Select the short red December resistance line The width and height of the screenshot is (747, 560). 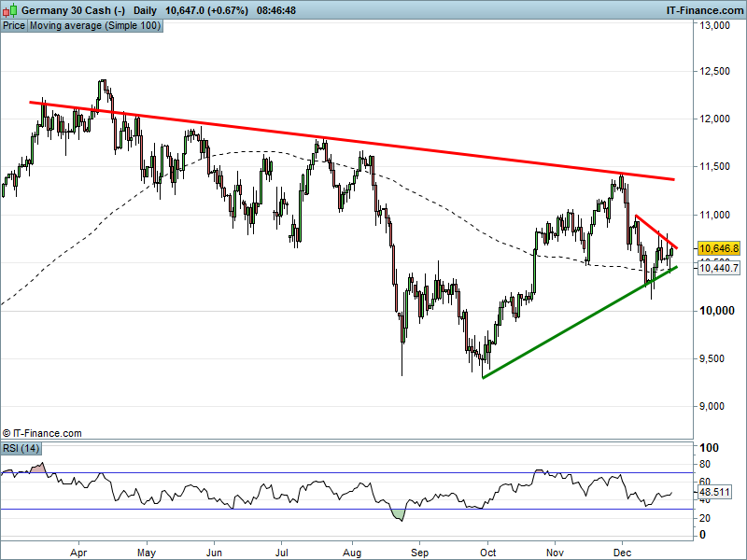tap(654, 231)
